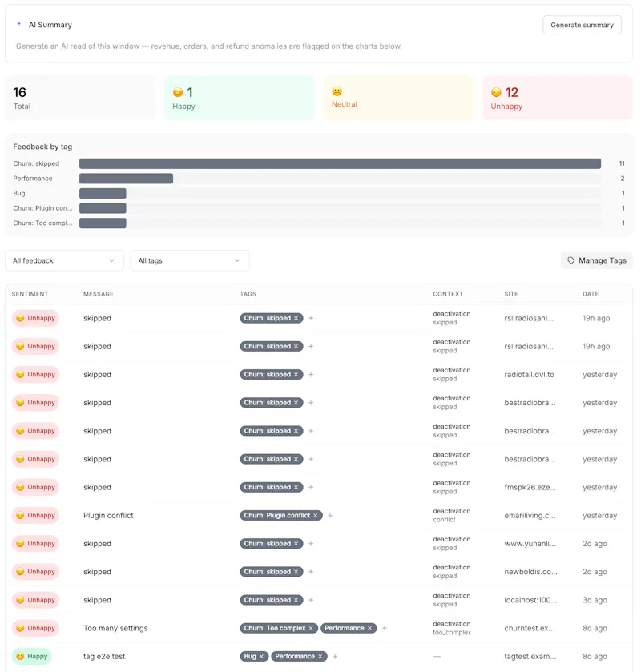Screen dimensions: 641x672
Task: Click the happy emoji in Happy card
Action: [178, 92]
